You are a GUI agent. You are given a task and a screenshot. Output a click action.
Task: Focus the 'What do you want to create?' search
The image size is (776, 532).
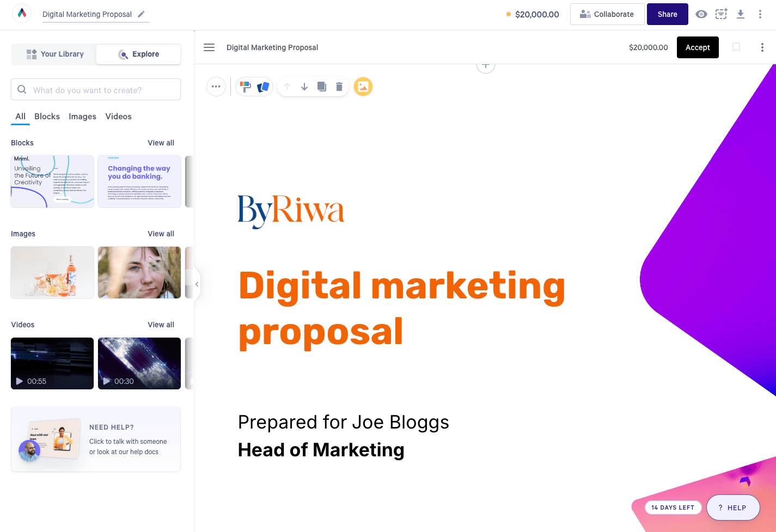tap(96, 89)
